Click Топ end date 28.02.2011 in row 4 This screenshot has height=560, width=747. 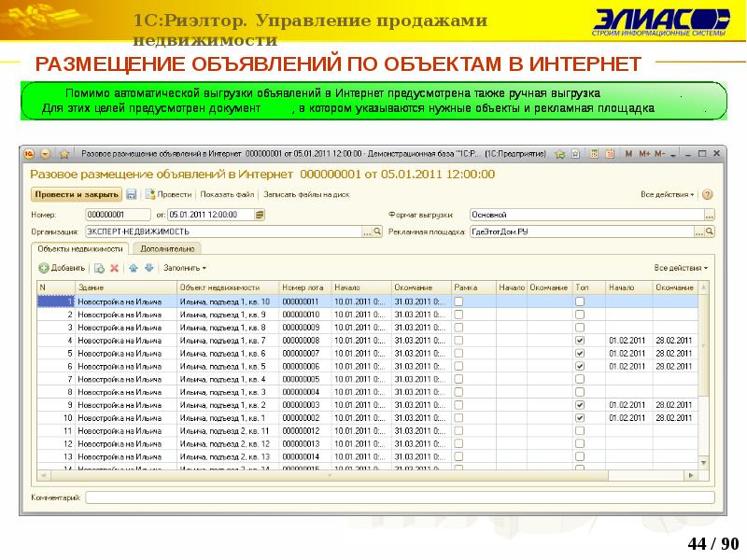pos(675,341)
